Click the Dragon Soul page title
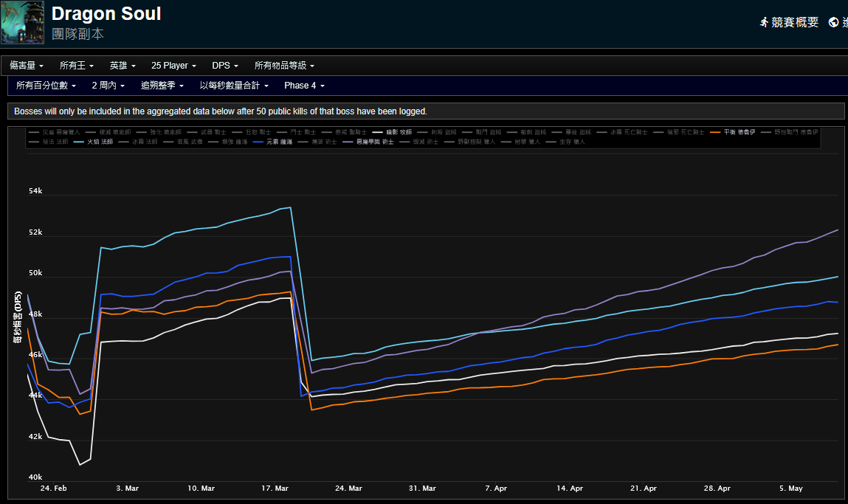 point(106,13)
